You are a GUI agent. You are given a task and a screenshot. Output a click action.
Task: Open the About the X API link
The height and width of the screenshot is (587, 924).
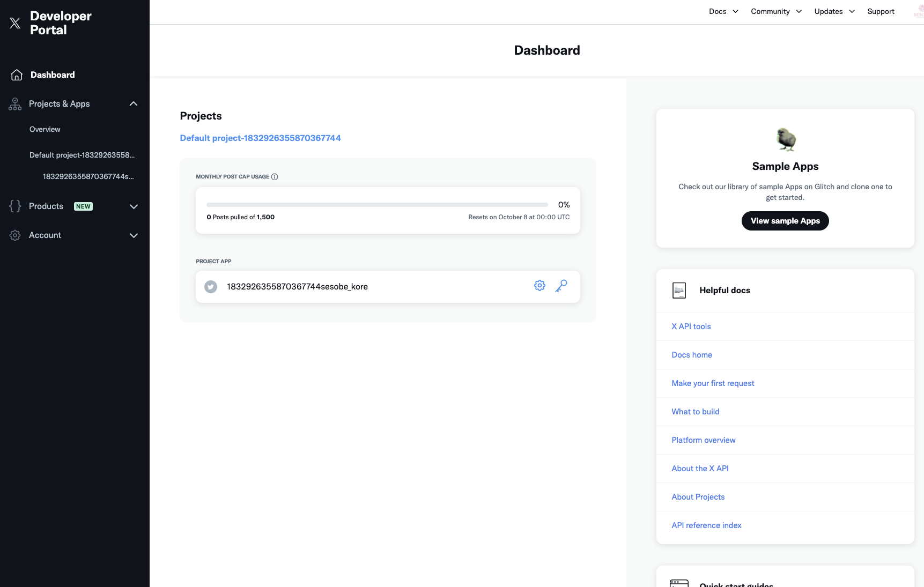coord(700,469)
